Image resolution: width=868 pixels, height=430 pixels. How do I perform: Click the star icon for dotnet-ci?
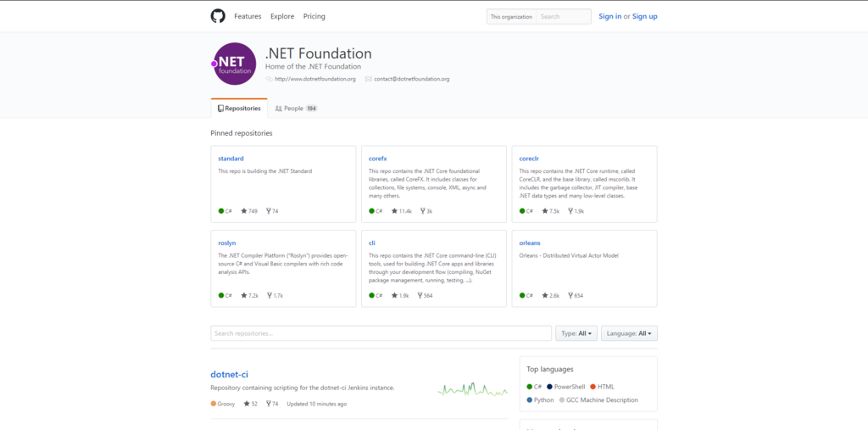pos(247,404)
